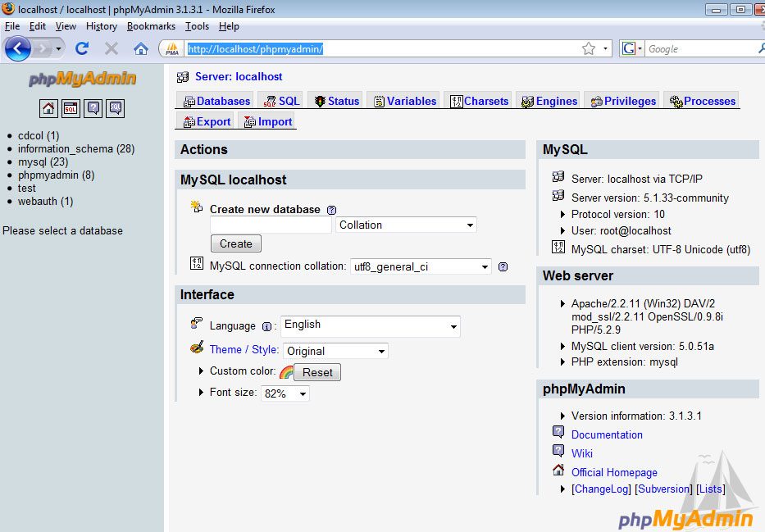765x532 pixels.
Task: Click the Google search box
Action: 700,48
